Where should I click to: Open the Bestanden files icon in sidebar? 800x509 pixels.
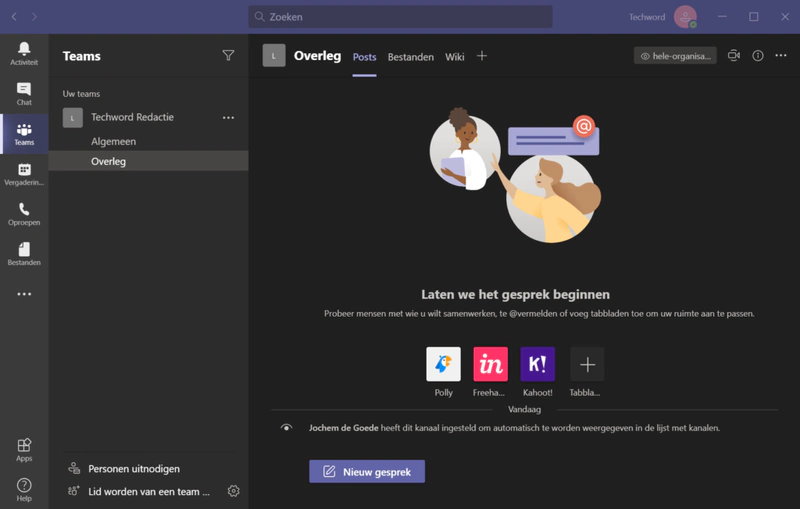click(x=24, y=254)
